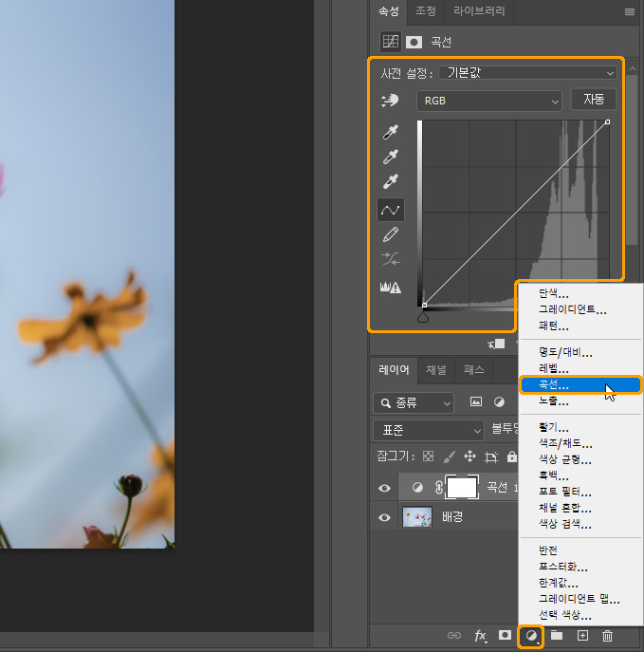Choose 패턴... from the menu
Screen dimensions: 644x652
580,326
